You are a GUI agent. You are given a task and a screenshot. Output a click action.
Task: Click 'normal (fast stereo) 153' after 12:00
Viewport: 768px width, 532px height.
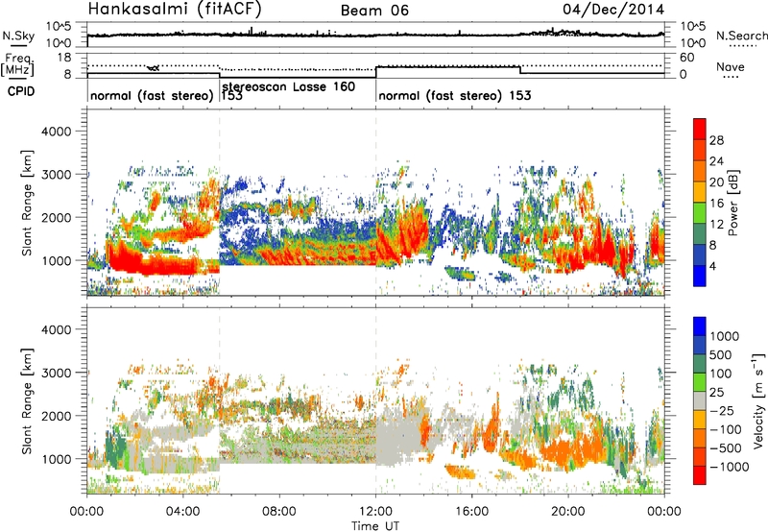[x=455, y=95]
